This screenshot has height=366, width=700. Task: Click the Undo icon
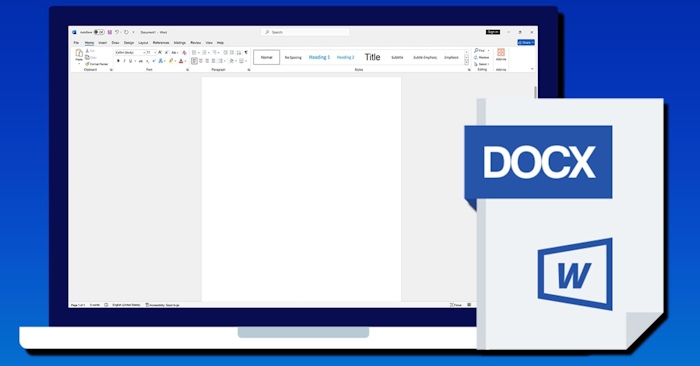pos(117,32)
